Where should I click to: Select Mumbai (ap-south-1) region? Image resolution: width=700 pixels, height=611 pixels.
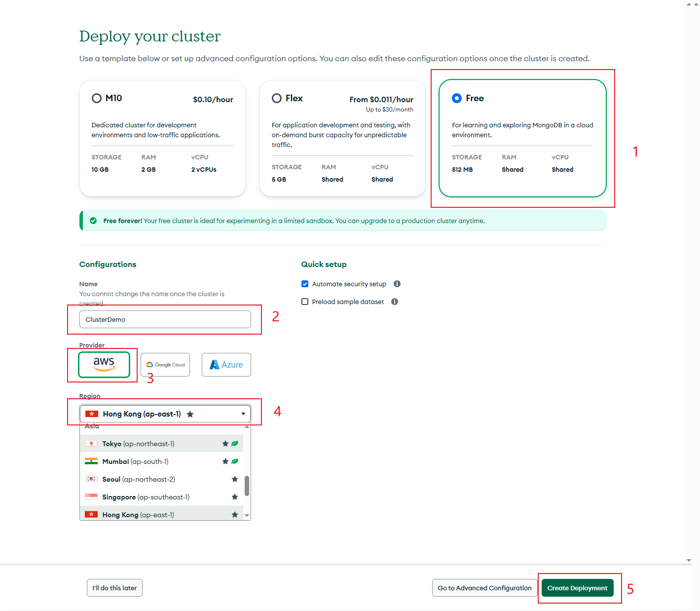[161, 461]
